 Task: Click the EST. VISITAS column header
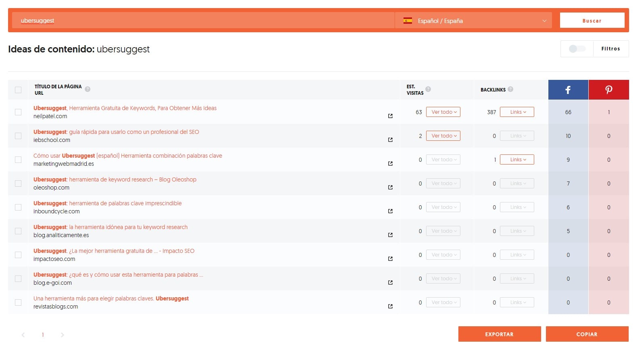point(415,90)
